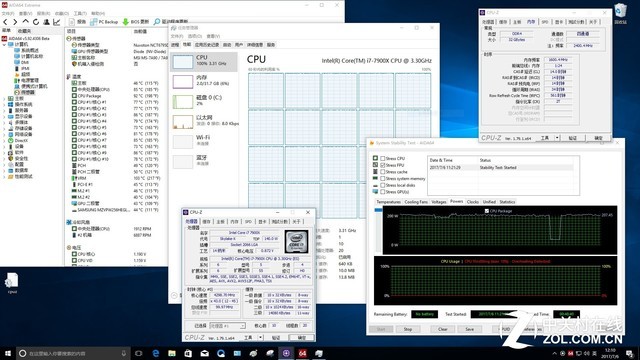Go back in AIDA64 toolbar
Screen dimensions: 640x360
5,22
